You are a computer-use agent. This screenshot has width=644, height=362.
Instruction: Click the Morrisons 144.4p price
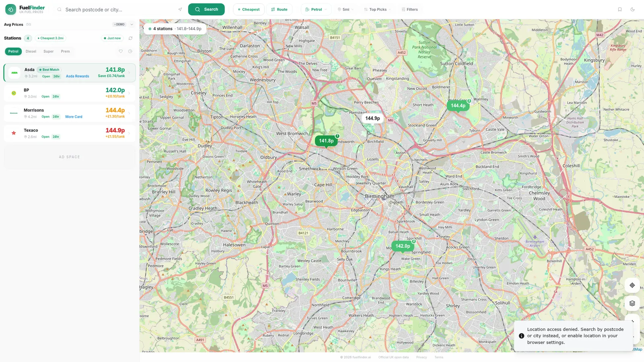115,110
